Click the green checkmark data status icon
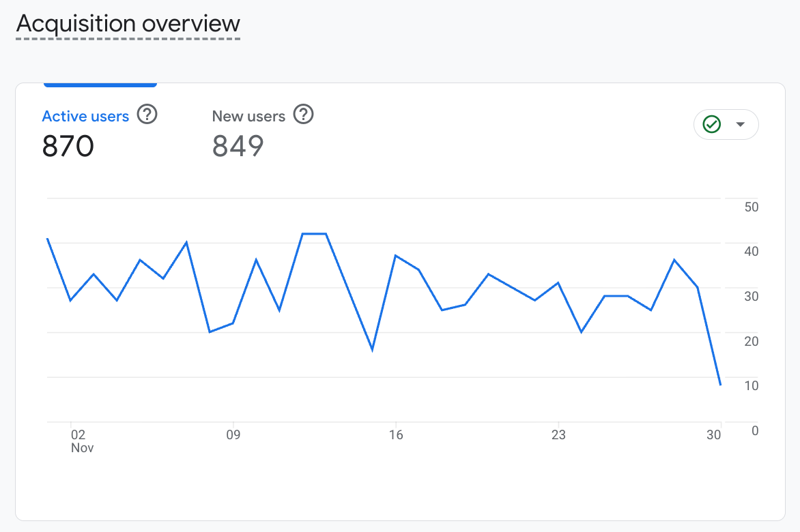800x532 pixels. click(x=712, y=125)
